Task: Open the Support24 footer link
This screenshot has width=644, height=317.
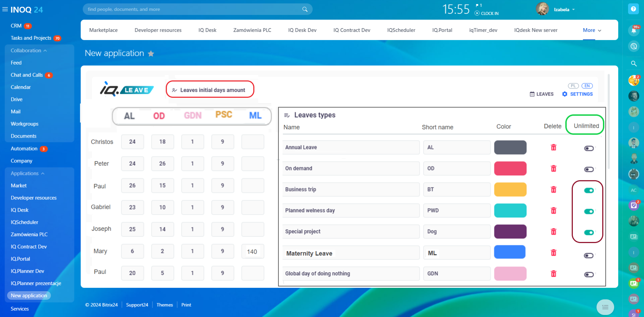Action: [x=137, y=305]
